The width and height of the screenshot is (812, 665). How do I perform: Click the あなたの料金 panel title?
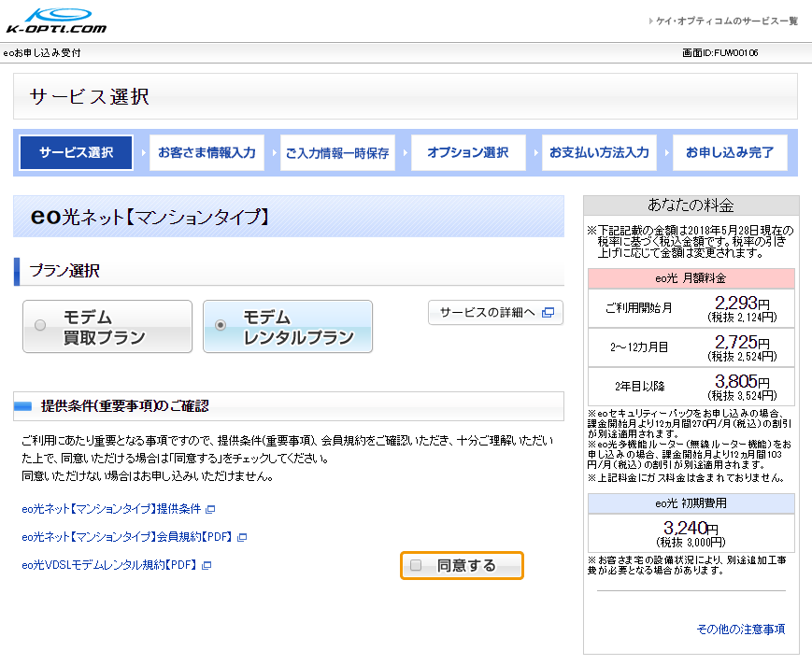pos(691,205)
